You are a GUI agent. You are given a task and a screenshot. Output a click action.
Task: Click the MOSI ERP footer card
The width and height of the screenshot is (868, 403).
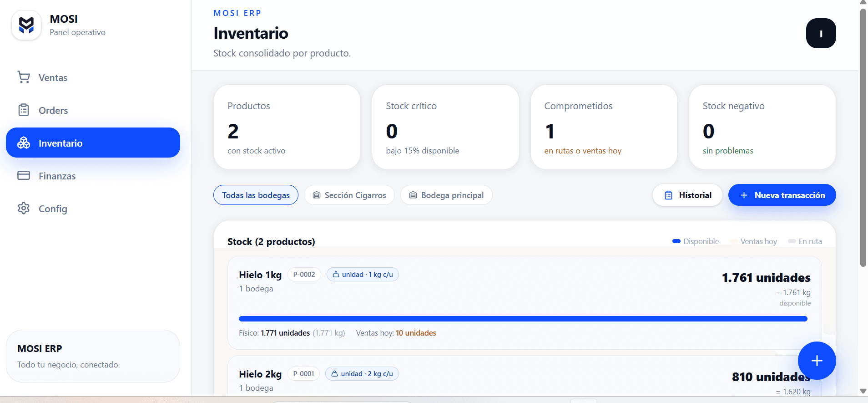[93, 356]
